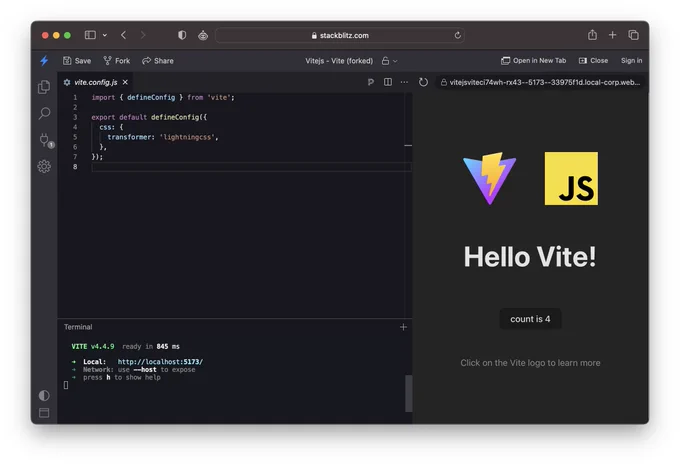Click the Prettier format icon
This screenshot has height=465, width=680.
tap(370, 82)
